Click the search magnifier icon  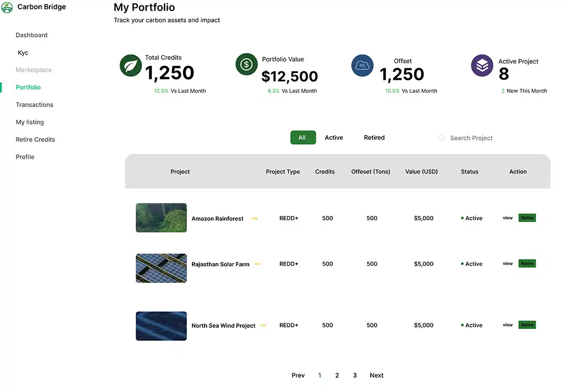(441, 138)
